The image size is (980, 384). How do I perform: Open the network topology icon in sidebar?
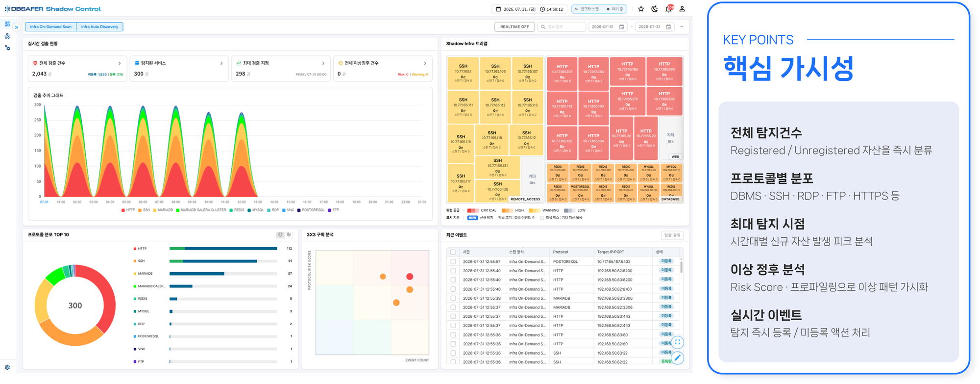tap(7, 36)
